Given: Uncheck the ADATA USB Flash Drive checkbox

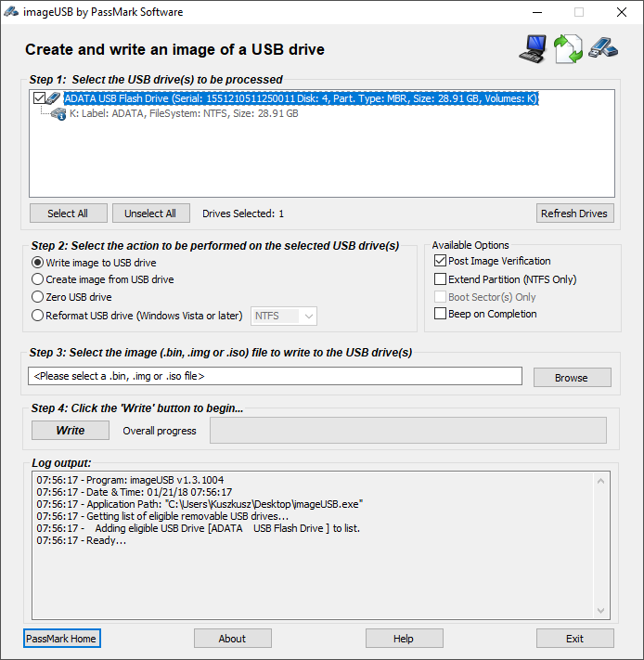Looking at the screenshot, I should pyautogui.click(x=39, y=98).
